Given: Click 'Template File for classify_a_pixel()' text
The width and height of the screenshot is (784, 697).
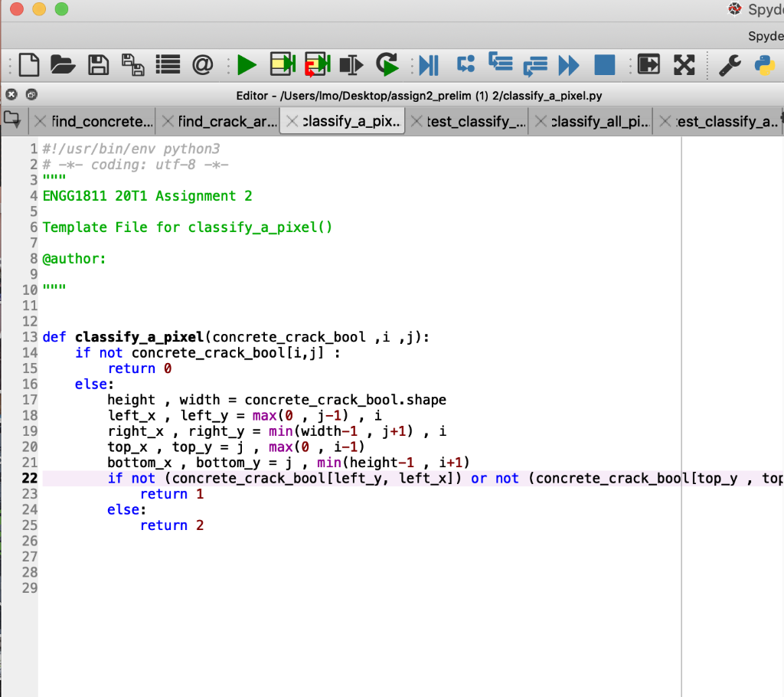Looking at the screenshot, I should point(188,227).
